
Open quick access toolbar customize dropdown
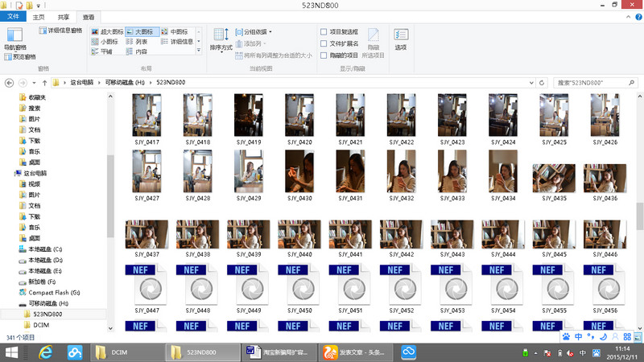pos(39,6)
